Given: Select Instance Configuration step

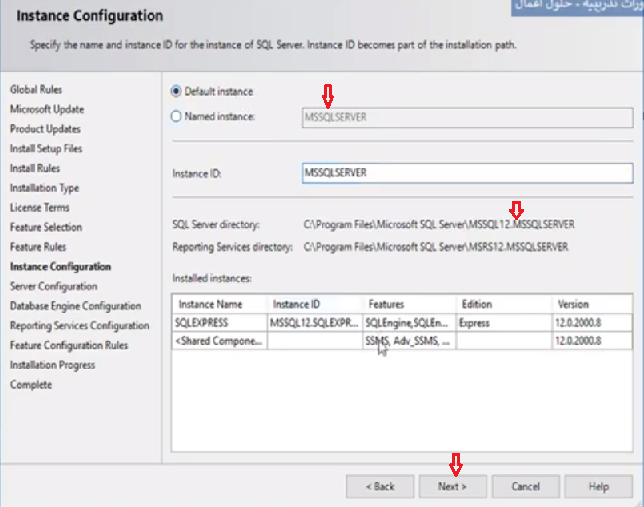Looking at the screenshot, I should (x=60, y=267).
